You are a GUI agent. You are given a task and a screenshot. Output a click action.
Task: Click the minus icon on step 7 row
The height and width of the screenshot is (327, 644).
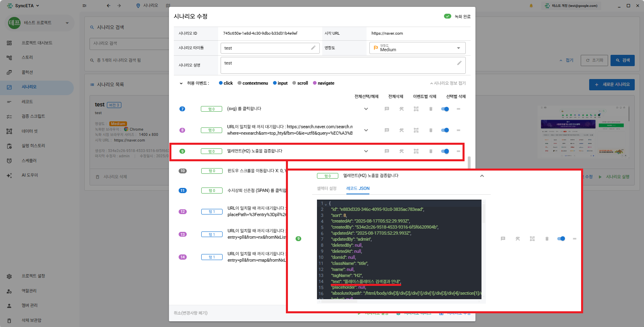tap(459, 109)
